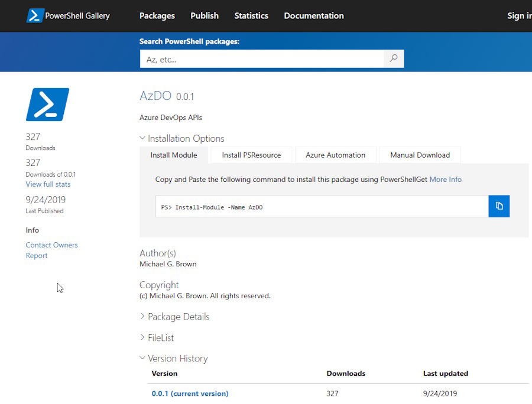
Task: Open the Statistics page
Action: click(x=251, y=15)
